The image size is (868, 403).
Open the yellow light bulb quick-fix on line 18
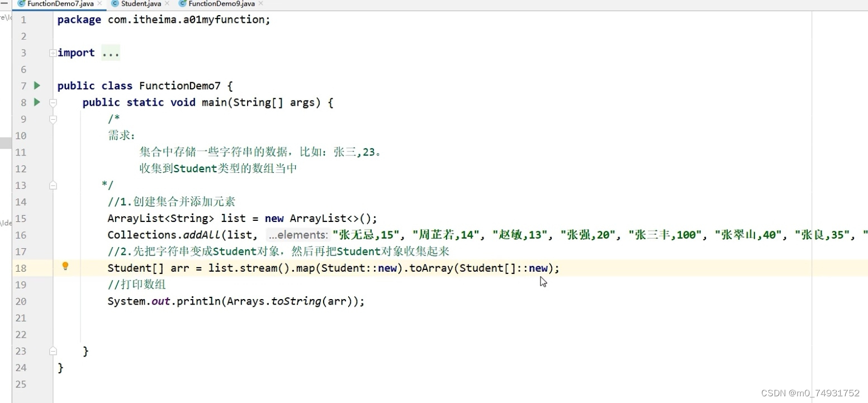tap(65, 266)
